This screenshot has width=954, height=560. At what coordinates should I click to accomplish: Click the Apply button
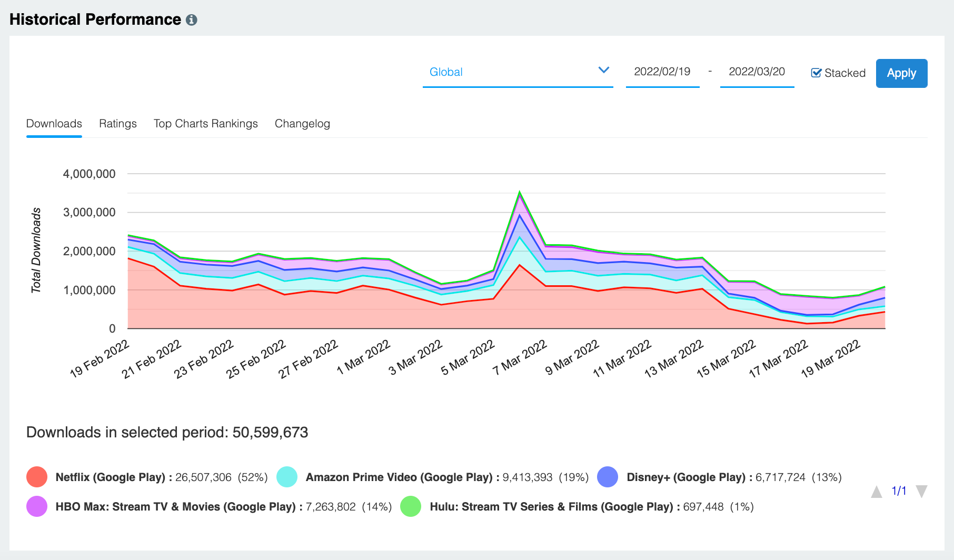tap(901, 73)
